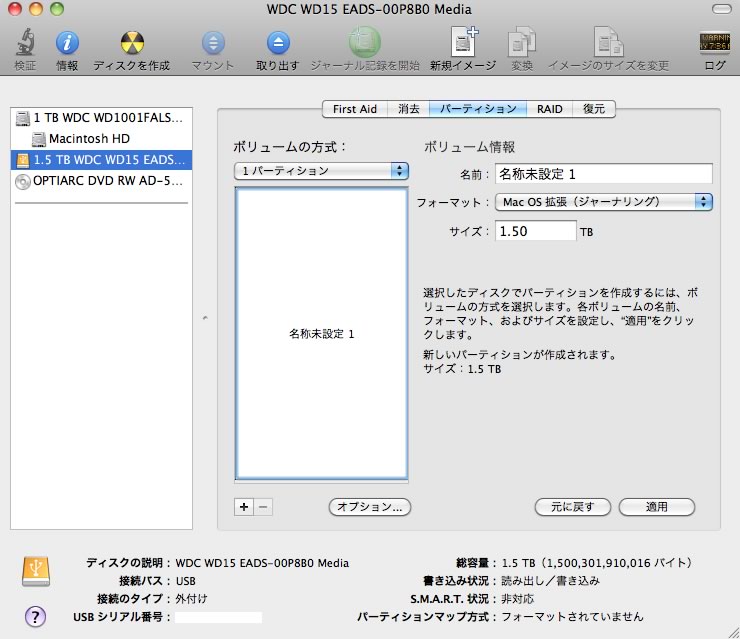Click the Revert (元に戻す) button
The height and width of the screenshot is (639, 740).
573,507
